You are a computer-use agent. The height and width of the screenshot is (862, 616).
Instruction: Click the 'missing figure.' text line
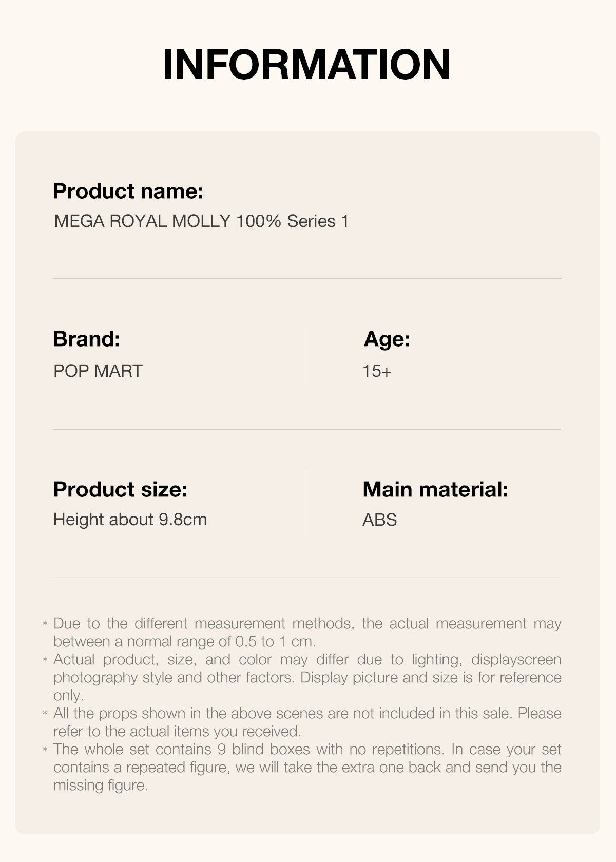101,786
